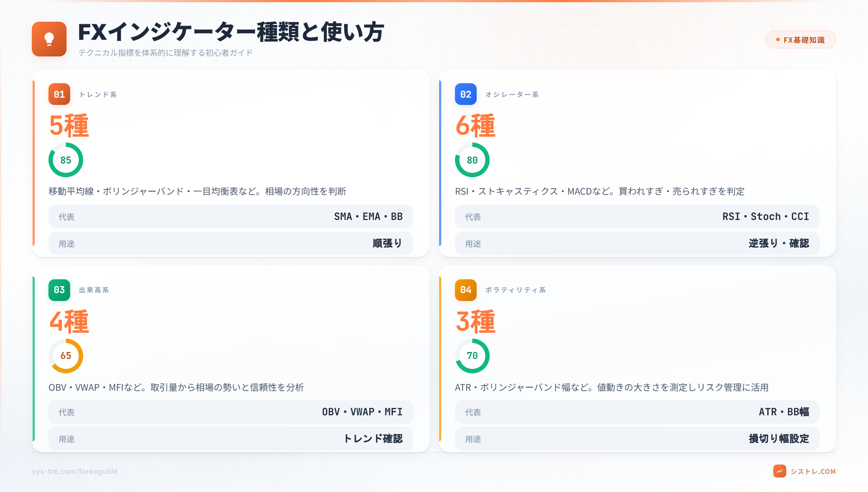868x492 pixels.
Task: Click the amber 04 number badge
Action: point(465,290)
